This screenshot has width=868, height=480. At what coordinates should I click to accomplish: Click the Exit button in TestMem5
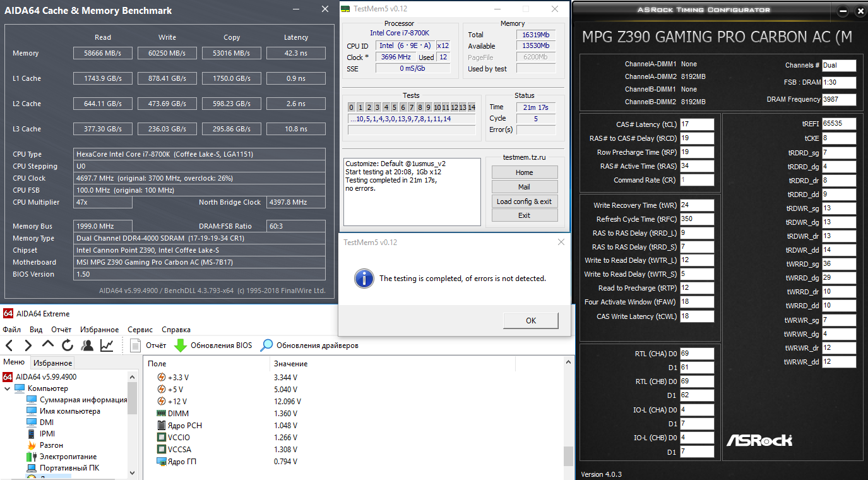click(x=525, y=215)
